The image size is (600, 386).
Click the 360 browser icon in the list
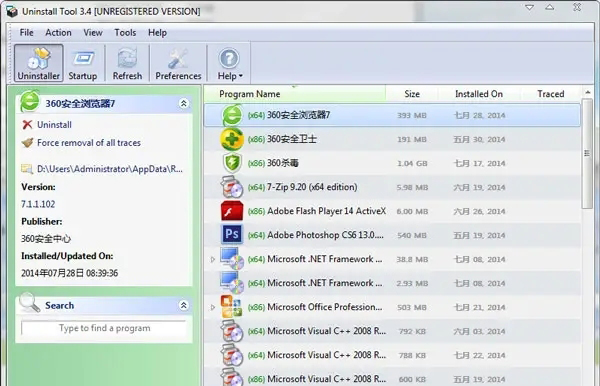[232, 115]
